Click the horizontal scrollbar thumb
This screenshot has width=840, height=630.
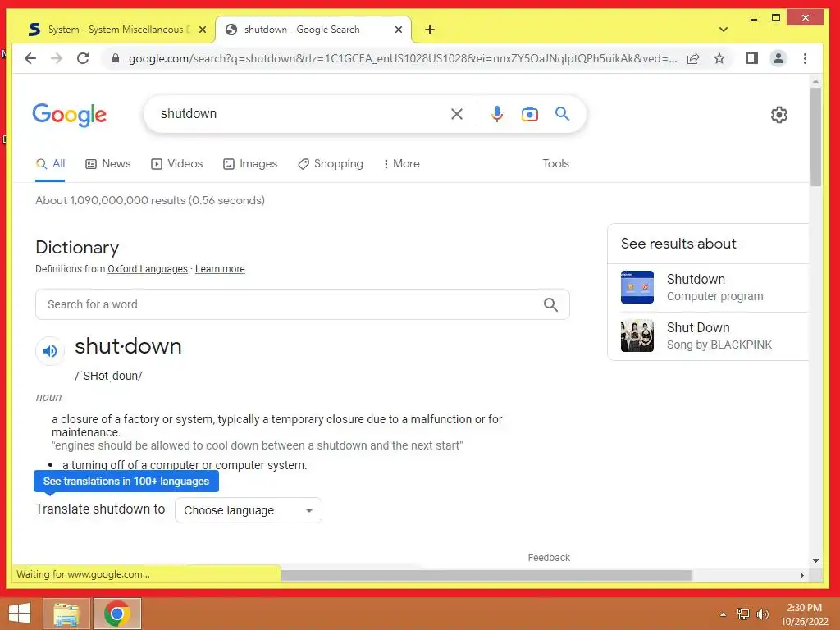tap(486, 575)
